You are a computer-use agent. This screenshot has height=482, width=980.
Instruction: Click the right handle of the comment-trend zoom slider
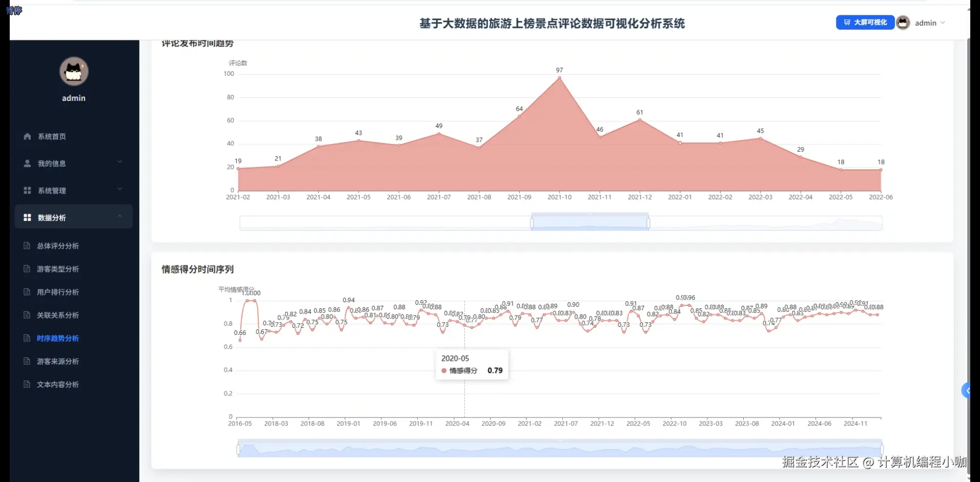[648, 223]
